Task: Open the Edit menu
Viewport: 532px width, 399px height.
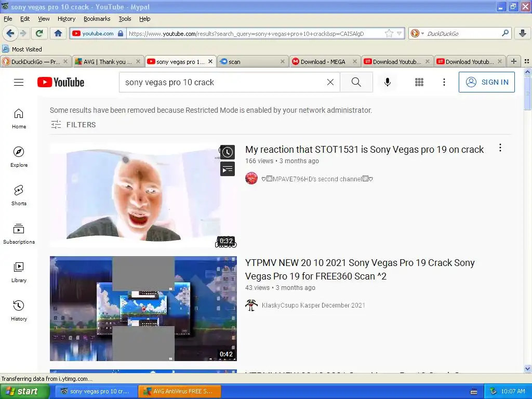Action: click(x=25, y=19)
